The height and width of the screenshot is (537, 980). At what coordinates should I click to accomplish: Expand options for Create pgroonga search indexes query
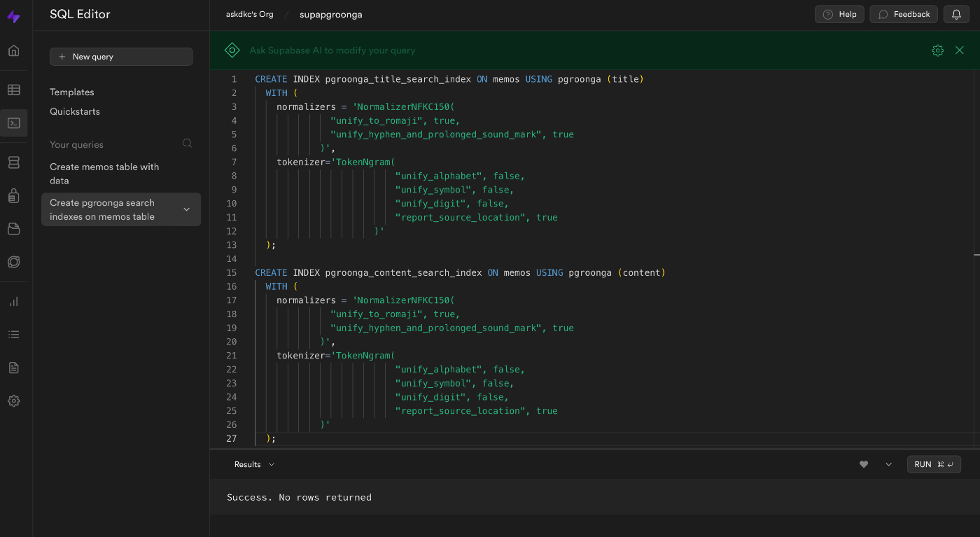pyautogui.click(x=186, y=209)
